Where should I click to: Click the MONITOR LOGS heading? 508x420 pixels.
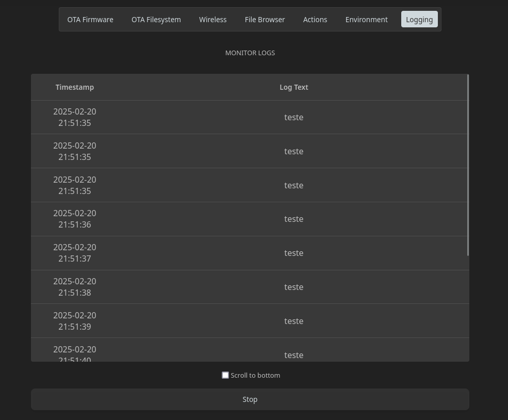[250, 53]
